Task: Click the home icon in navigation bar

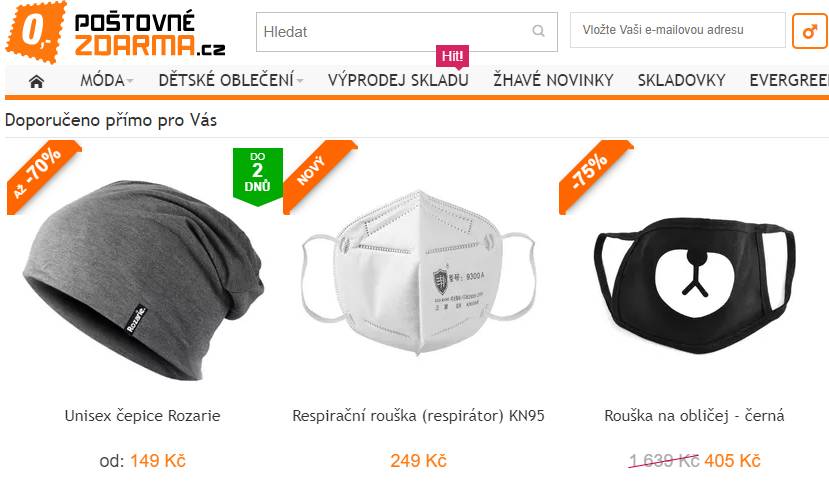Action: 36,81
